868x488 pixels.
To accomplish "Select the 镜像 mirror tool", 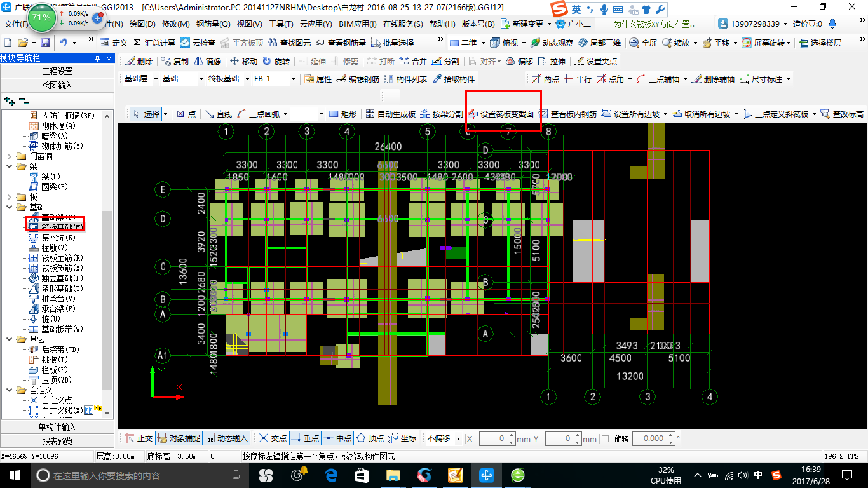I will point(207,61).
